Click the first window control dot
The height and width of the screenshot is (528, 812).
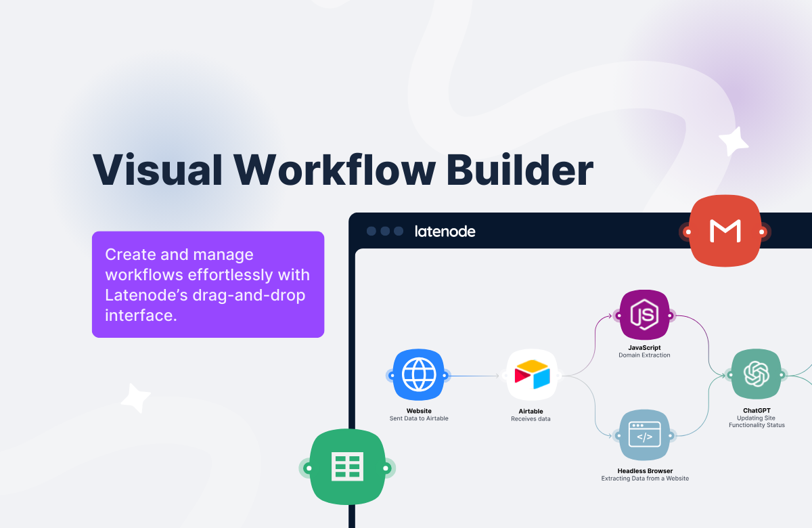(371, 231)
